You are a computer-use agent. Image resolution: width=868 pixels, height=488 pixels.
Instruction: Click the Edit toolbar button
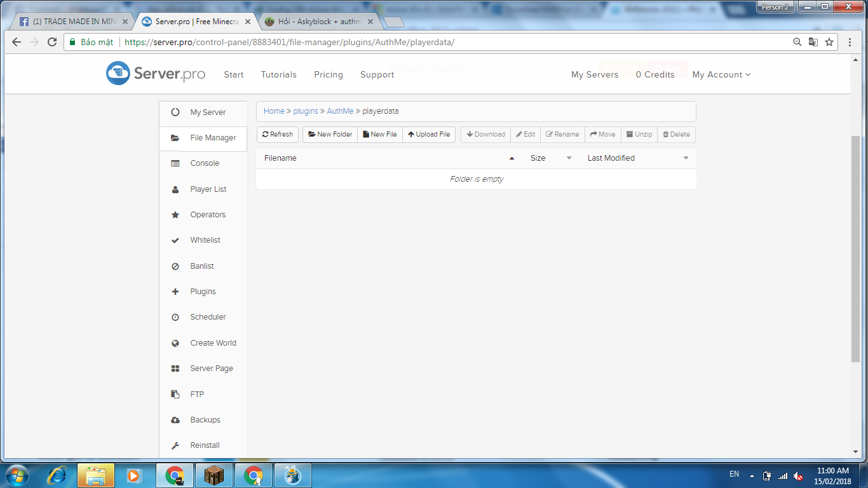click(x=526, y=135)
